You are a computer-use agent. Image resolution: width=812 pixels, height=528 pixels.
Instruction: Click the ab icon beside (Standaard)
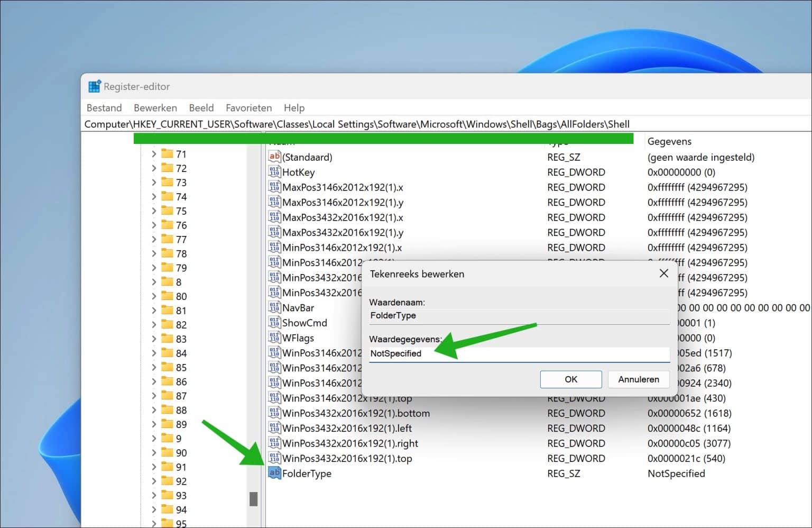click(274, 157)
